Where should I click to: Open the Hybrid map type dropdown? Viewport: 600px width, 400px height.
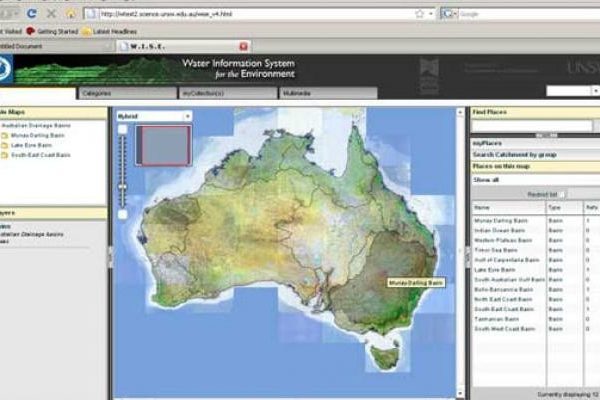(153, 116)
